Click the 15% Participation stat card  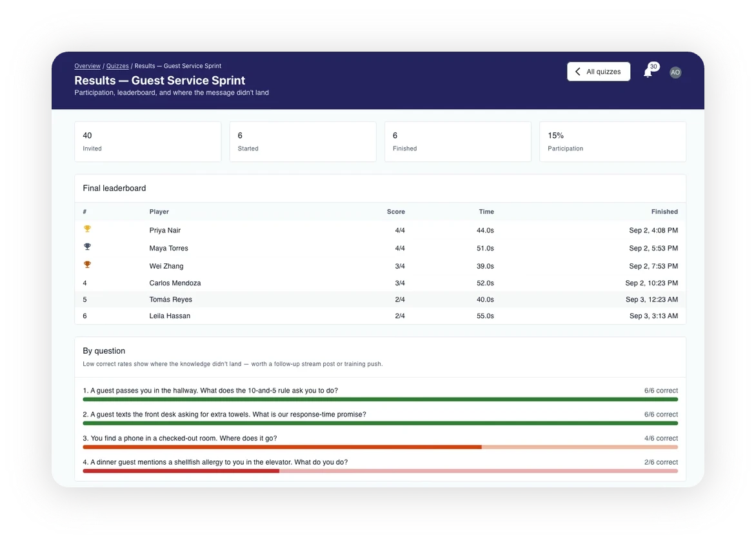pyautogui.click(x=613, y=142)
